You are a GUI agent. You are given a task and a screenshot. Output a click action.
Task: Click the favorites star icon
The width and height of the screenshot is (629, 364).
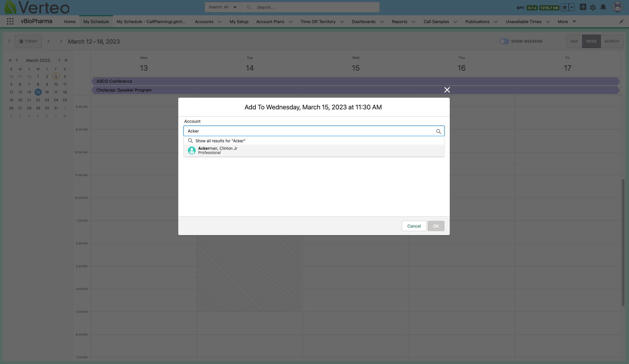tap(565, 7)
